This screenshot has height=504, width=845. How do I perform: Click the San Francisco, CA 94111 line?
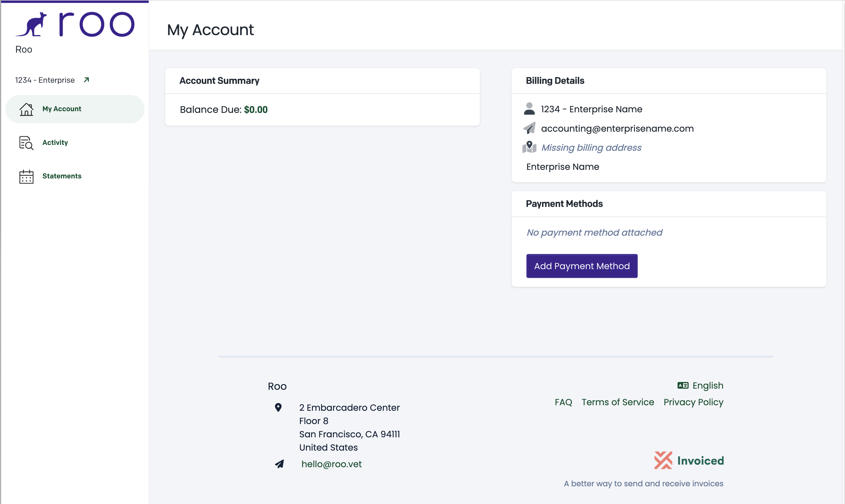349,434
